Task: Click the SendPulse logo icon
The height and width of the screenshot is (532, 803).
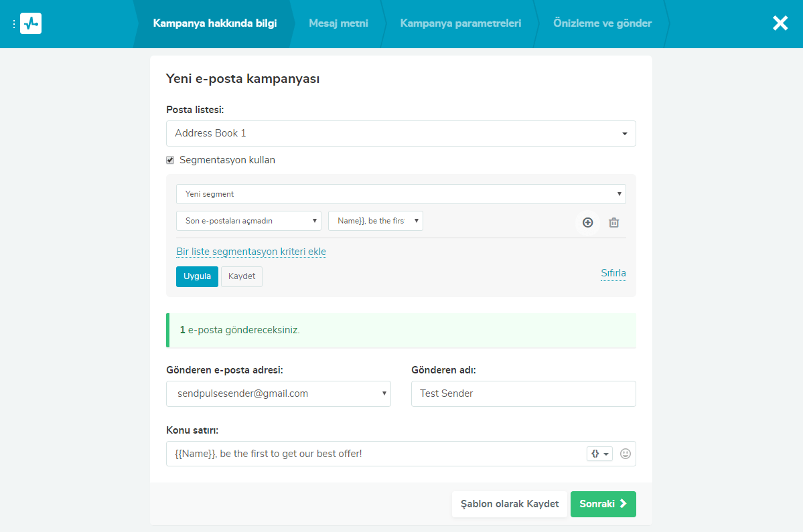Action: [31, 23]
